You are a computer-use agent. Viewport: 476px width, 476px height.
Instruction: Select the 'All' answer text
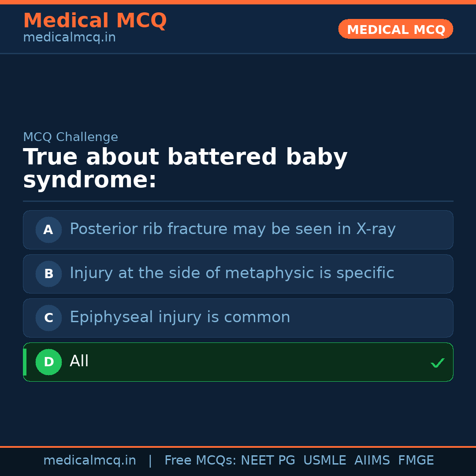click(79, 361)
